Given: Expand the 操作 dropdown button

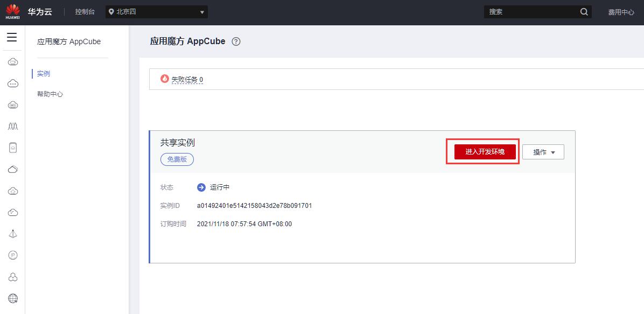Looking at the screenshot, I should click(543, 152).
